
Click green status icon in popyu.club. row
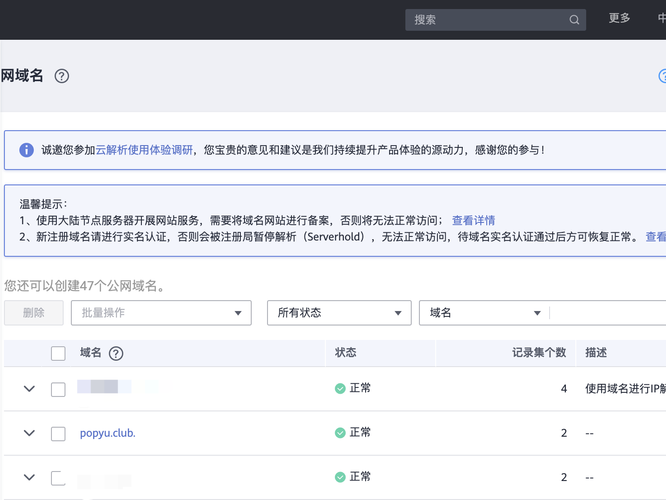tap(340, 433)
